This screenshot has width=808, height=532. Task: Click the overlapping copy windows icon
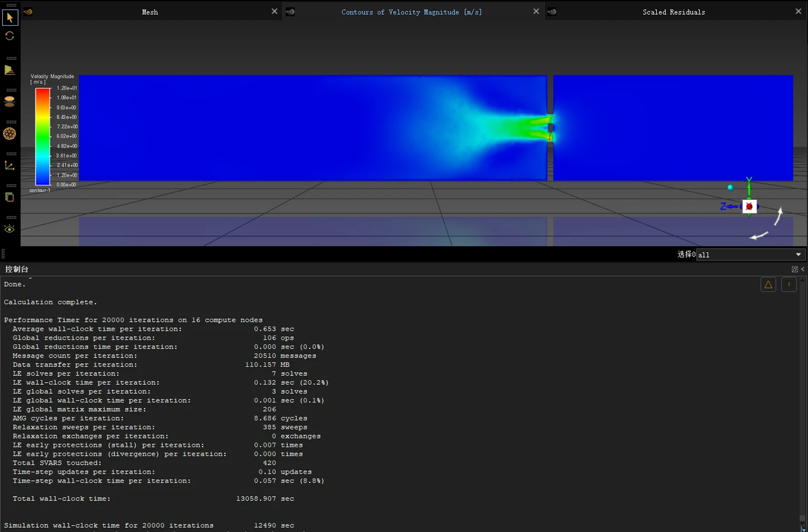[9, 197]
